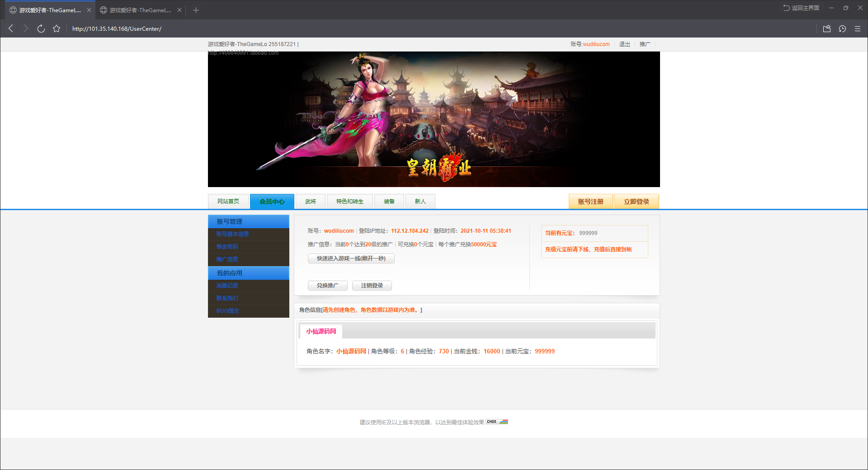Click the 注销登录 button

pyautogui.click(x=372, y=286)
